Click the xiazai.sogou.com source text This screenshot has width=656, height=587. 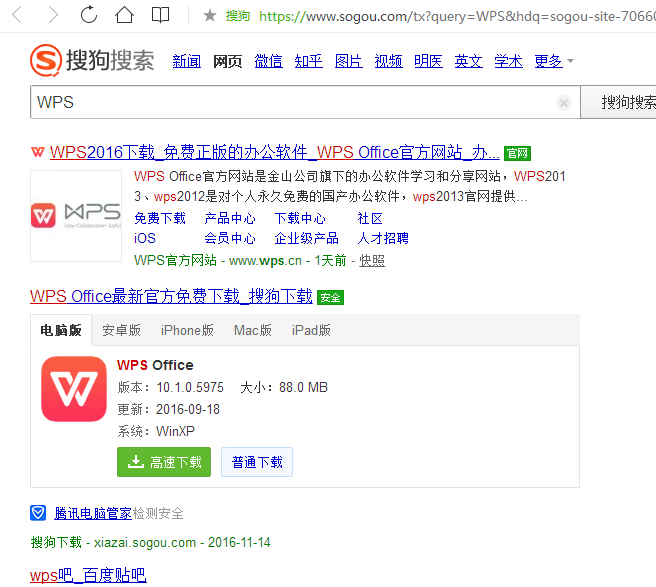[x=145, y=542]
